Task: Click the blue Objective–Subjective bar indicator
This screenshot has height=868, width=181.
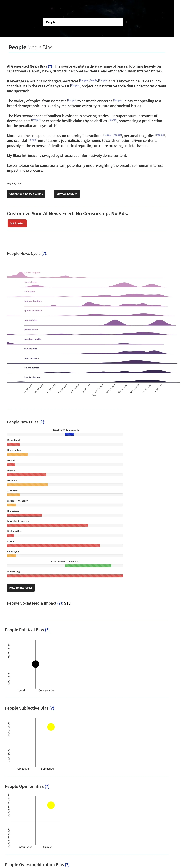Action: (70, 434)
